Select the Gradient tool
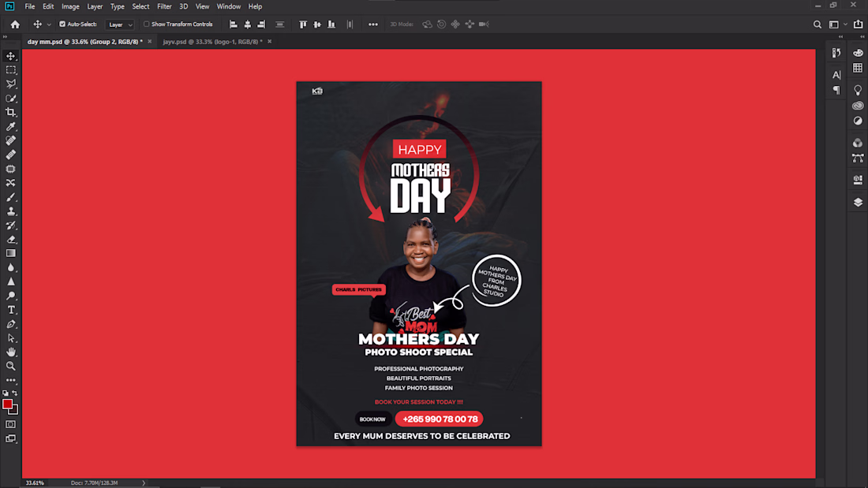 click(x=10, y=253)
